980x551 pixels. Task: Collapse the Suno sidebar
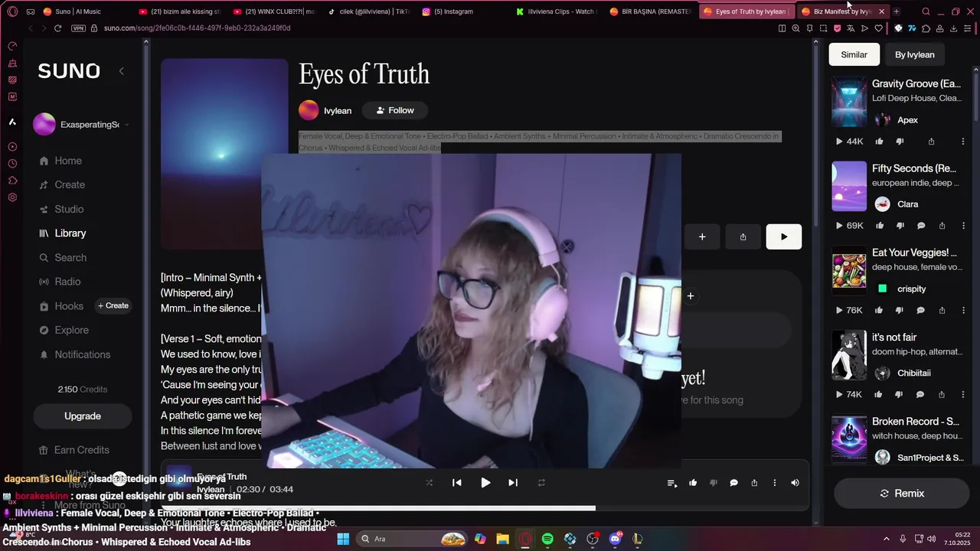121,71
